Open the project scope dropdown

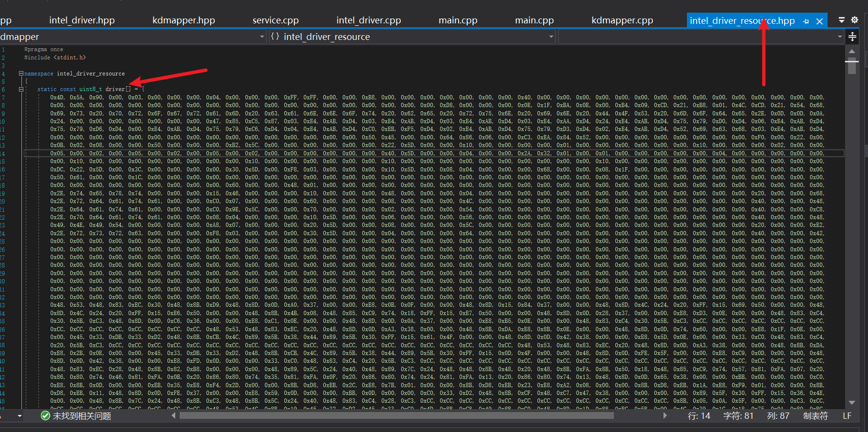click(262, 37)
